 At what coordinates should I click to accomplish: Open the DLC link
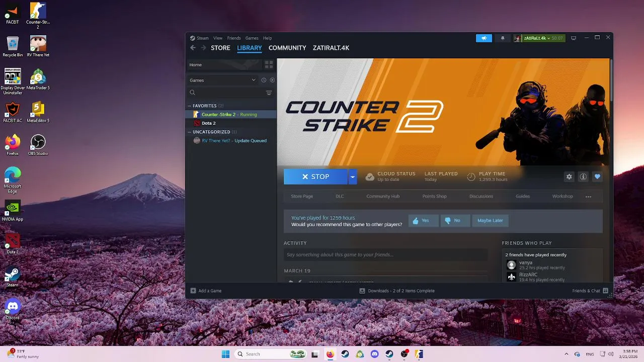coord(340,197)
